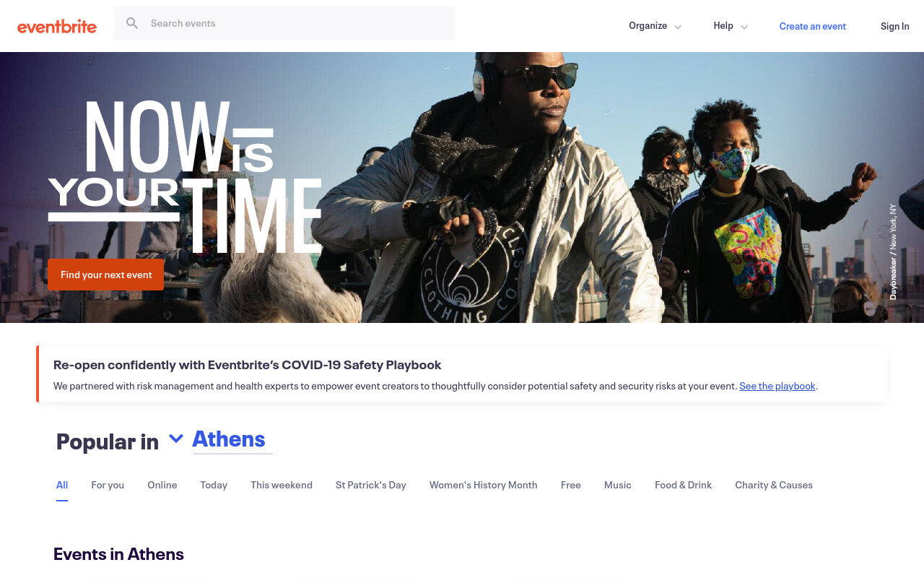Click the search magnifier icon

(132, 23)
